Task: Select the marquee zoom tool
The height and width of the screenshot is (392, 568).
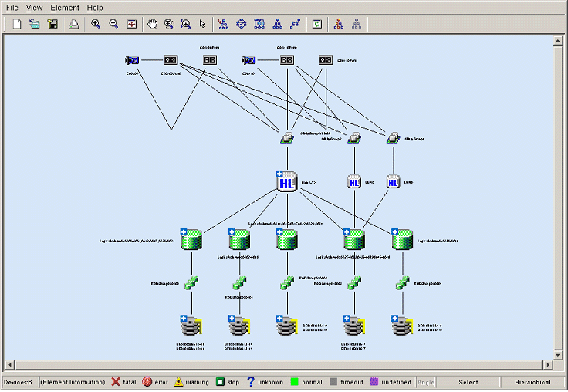Action: (169, 24)
